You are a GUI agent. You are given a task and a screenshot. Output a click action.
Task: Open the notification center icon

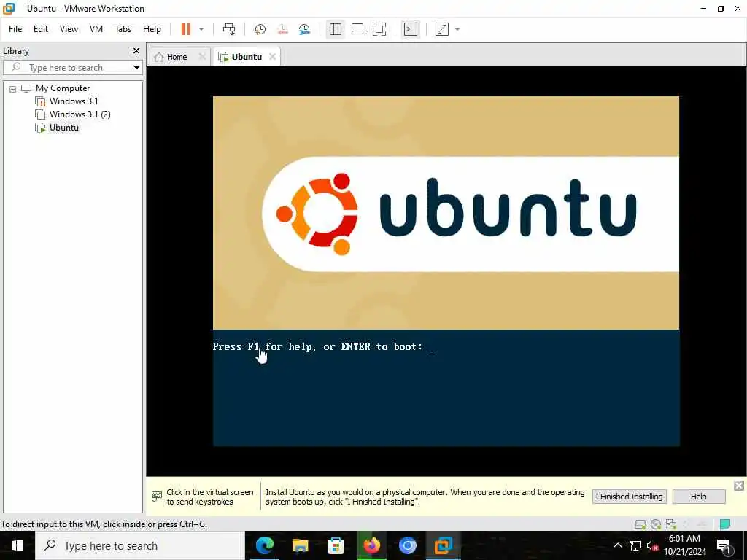pos(724,546)
